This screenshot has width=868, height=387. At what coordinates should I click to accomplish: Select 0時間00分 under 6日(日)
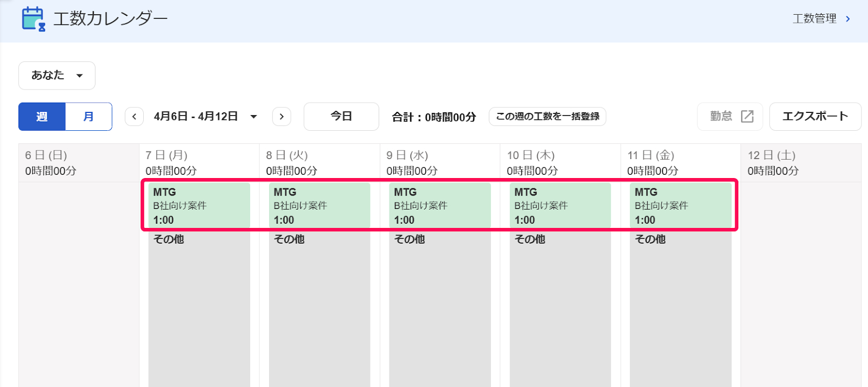click(51, 171)
